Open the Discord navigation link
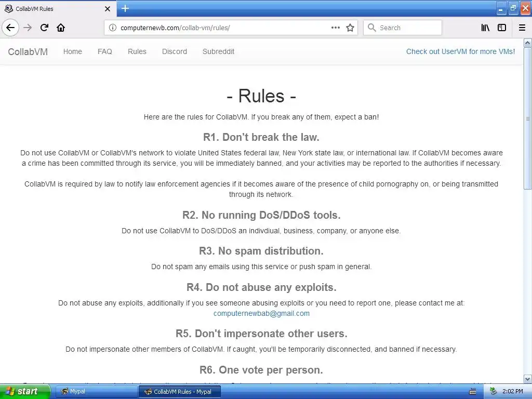 tap(175, 51)
